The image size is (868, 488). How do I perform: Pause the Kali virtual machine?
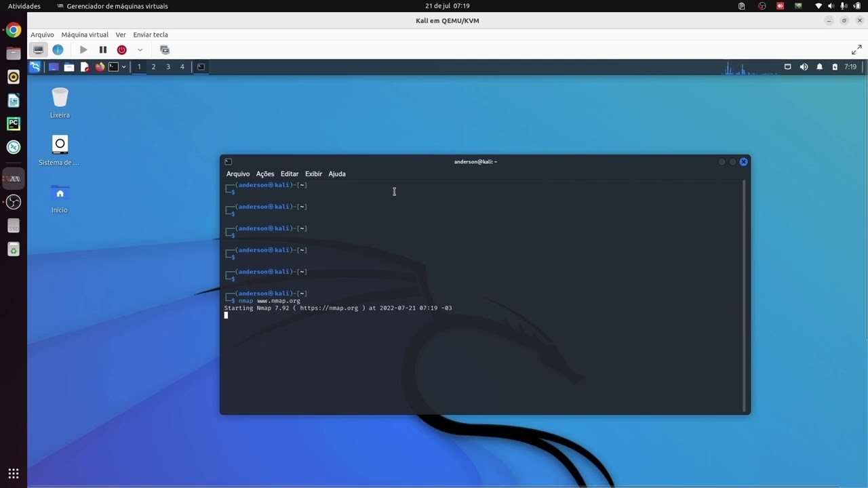[103, 49]
